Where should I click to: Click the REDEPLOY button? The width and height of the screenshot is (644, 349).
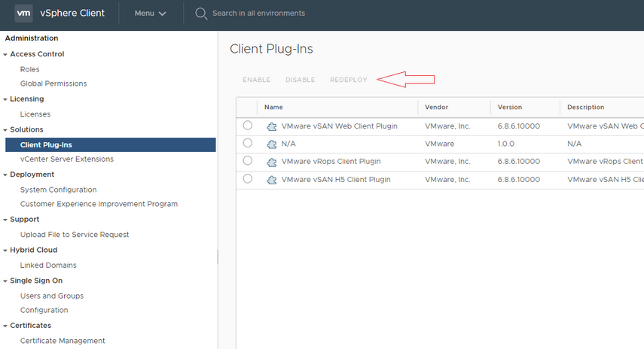(349, 80)
